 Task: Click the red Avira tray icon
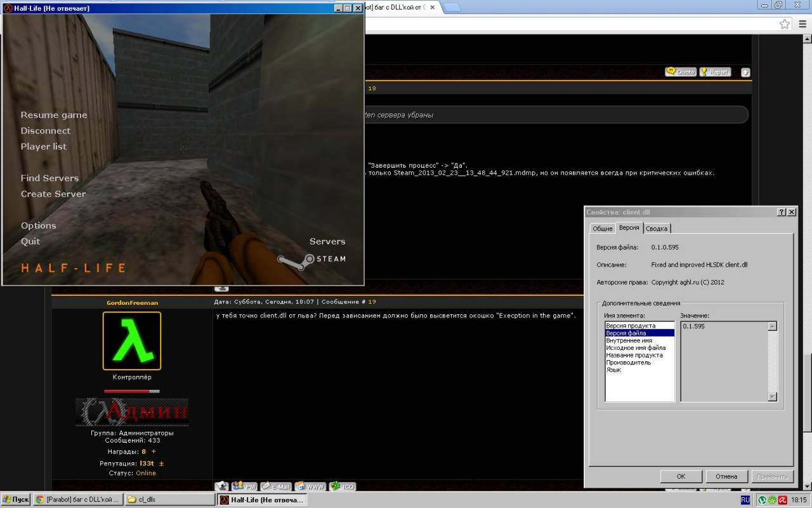782,500
